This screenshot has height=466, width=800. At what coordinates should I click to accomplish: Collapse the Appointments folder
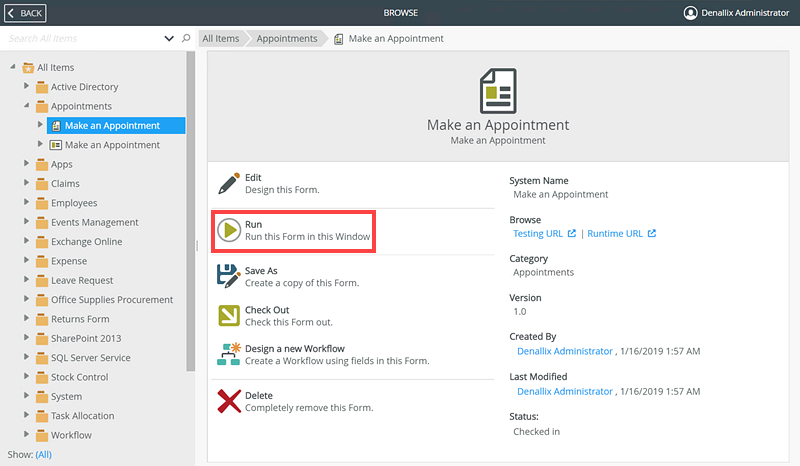coord(28,106)
